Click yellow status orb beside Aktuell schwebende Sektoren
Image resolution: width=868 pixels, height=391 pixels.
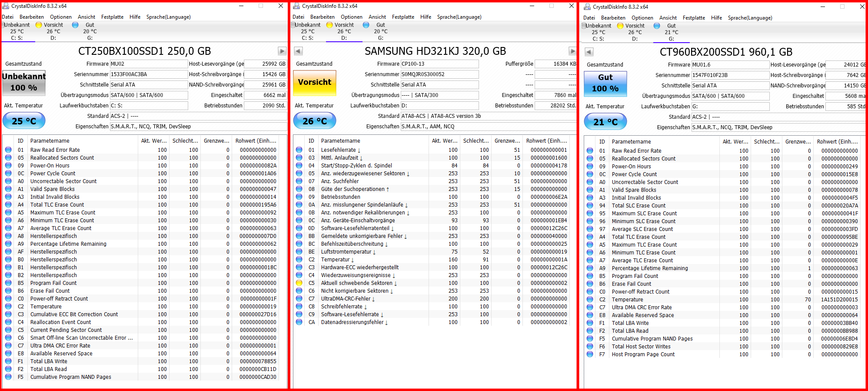(x=299, y=283)
